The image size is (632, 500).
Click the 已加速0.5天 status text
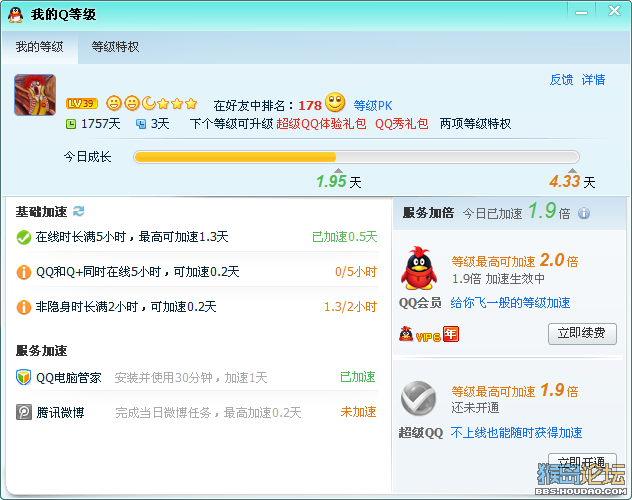[345, 237]
